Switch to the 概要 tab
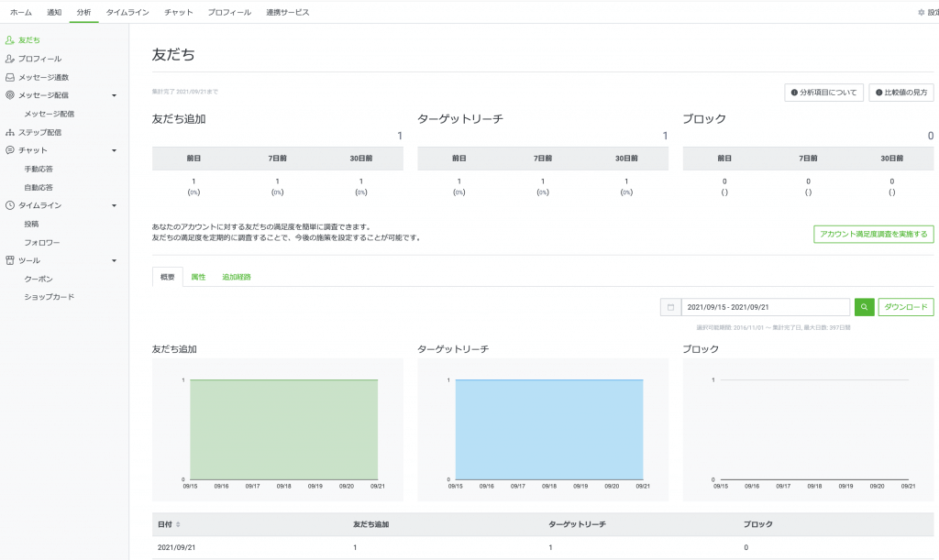This screenshot has height=560, width=939. tap(168, 277)
